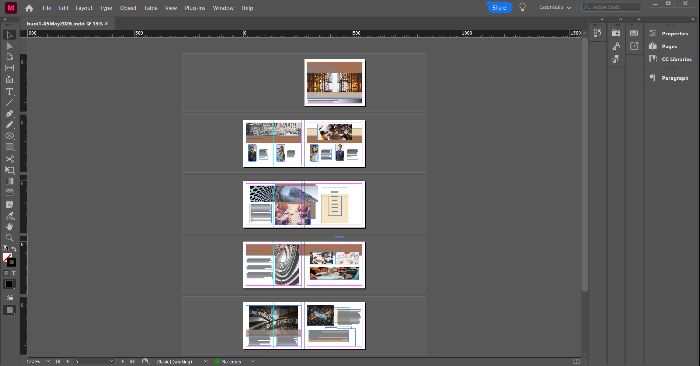
Task: Go to the next page arrow
Action: [122, 362]
